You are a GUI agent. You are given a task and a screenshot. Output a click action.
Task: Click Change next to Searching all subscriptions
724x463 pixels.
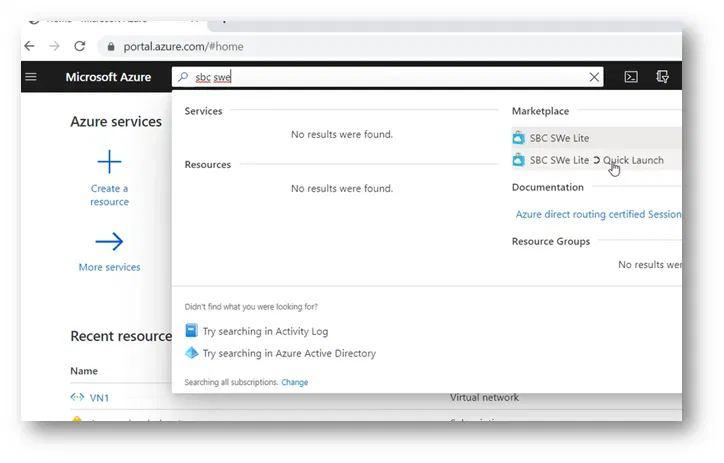click(294, 382)
